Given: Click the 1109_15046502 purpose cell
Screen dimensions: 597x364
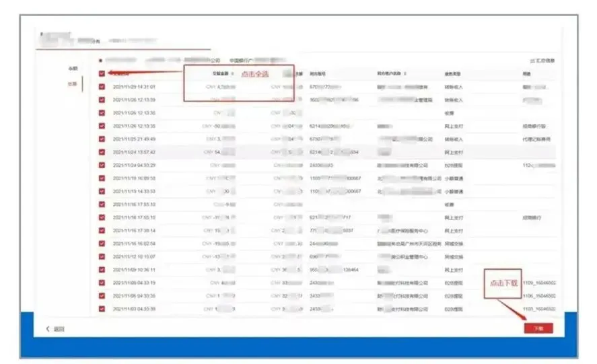Looking at the screenshot, I should (539, 283).
